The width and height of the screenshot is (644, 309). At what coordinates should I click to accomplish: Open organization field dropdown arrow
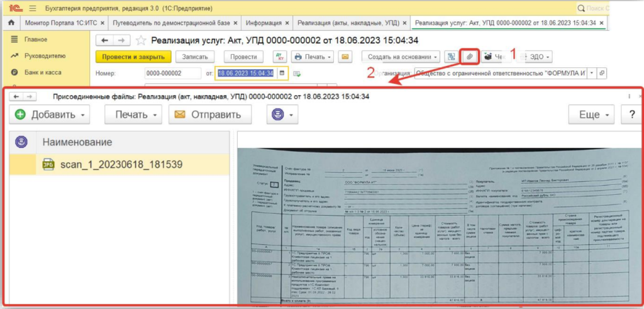point(592,73)
